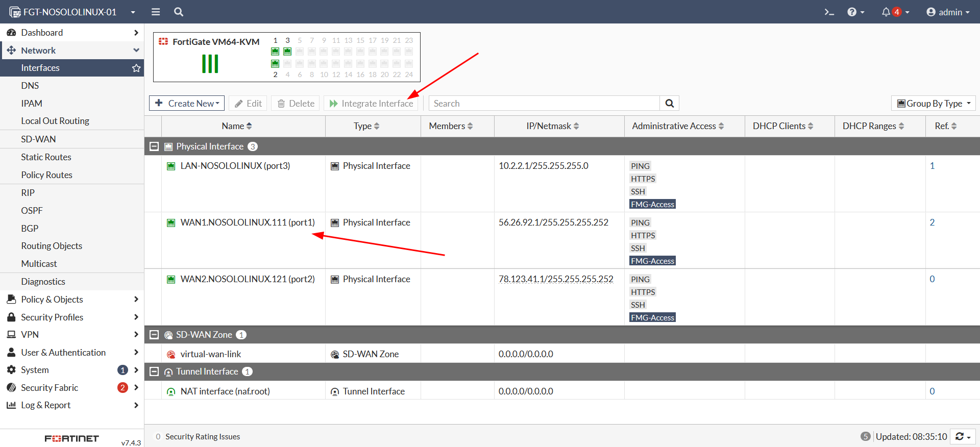The width and height of the screenshot is (980, 447).
Task: Expand Policy & Objects menu
Action: (72, 299)
